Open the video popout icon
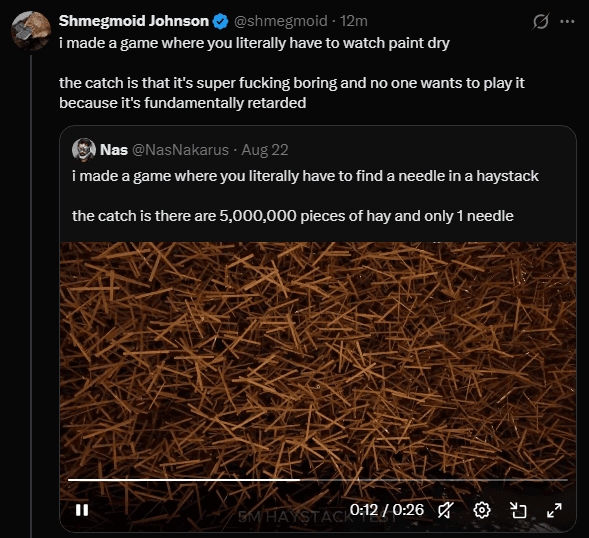Image resolution: width=589 pixels, height=538 pixels. pyautogui.click(x=518, y=510)
